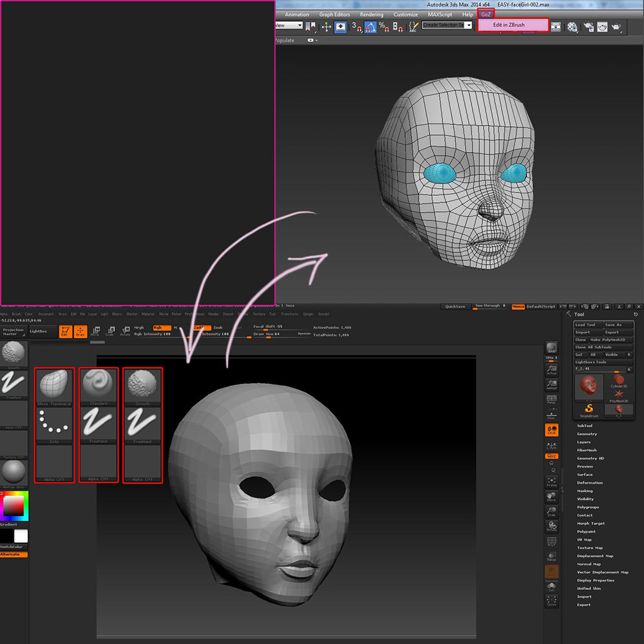Expand the Geometry subpalette
The width and height of the screenshot is (644, 644).
coord(587,434)
